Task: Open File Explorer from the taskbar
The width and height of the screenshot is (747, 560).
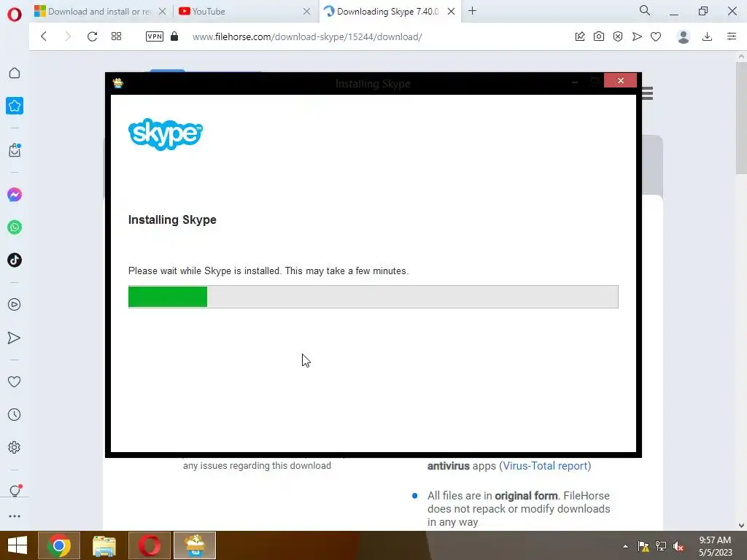Action: tap(104, 545)
